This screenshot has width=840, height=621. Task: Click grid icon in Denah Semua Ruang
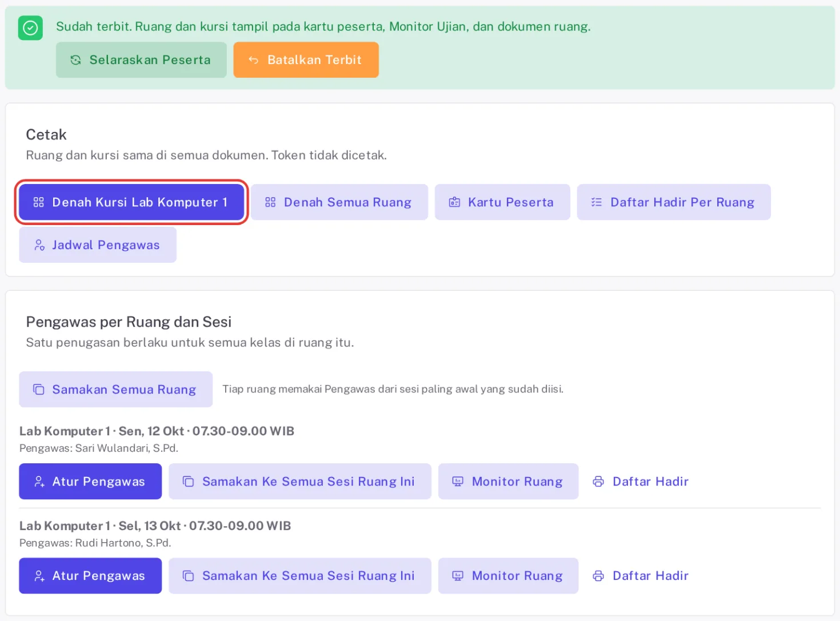[x=271, y=202]
